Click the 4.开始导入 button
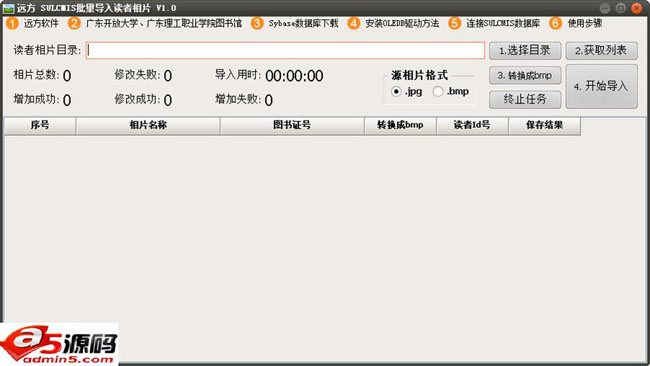The height and width of the screenshot is (366, 650). (601, 86)
